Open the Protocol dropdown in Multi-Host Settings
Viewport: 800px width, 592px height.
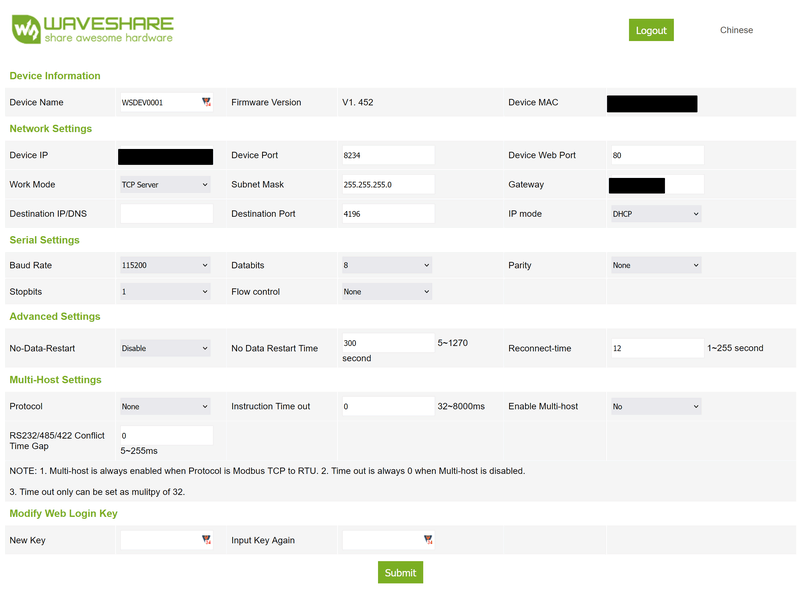pos(164,406)
